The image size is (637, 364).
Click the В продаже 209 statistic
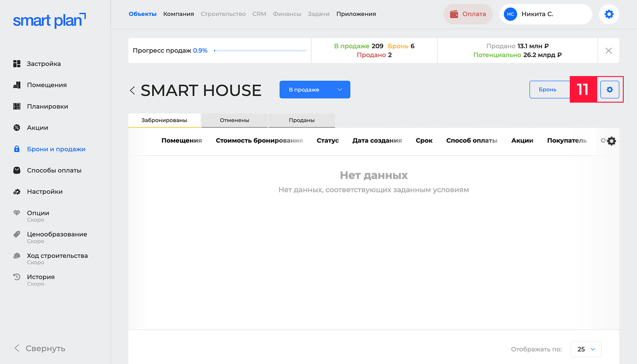[359, 46]
